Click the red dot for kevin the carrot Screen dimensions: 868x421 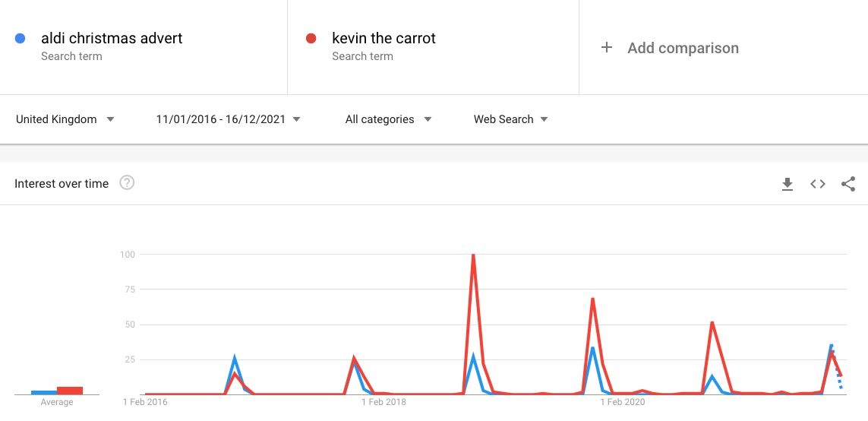tap(311, 38)
